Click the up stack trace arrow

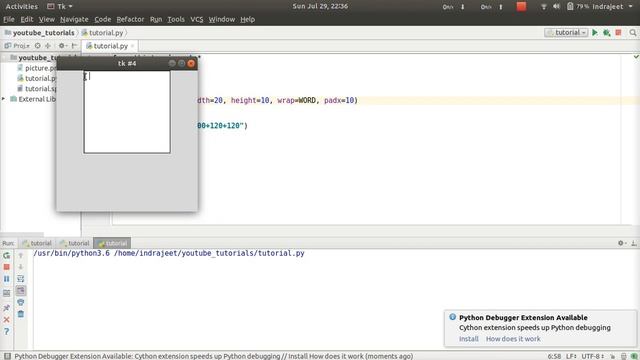pyautogui.click(x=21, y=256)
